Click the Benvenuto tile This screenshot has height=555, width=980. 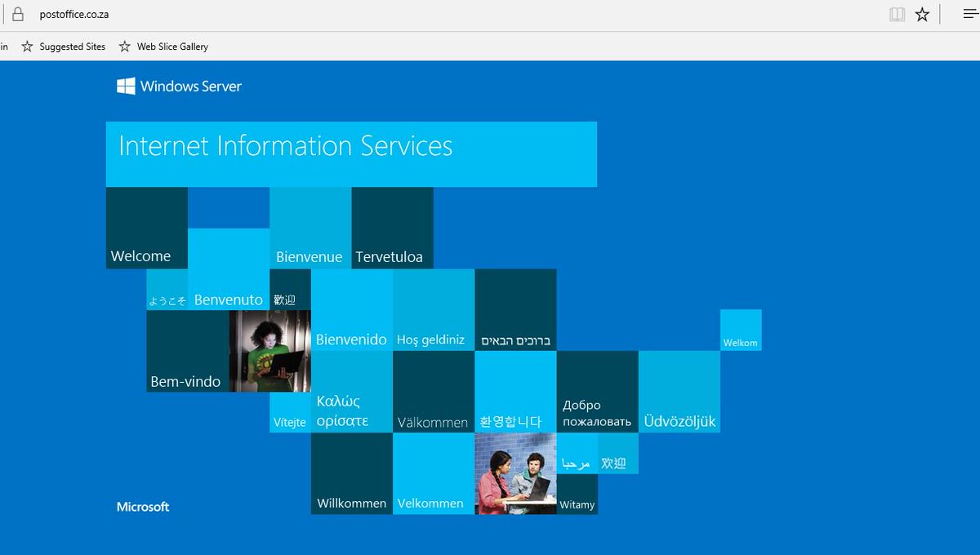(229, 269)
